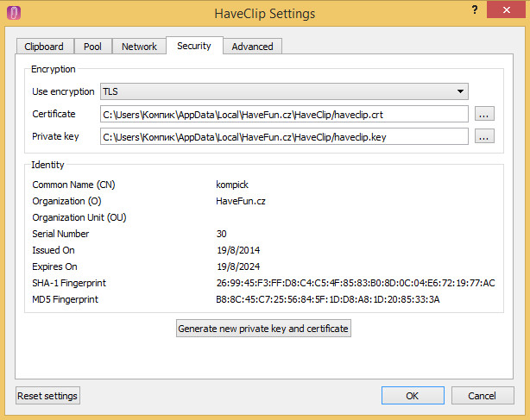Click the Organization (O) label

coord(67,201)
